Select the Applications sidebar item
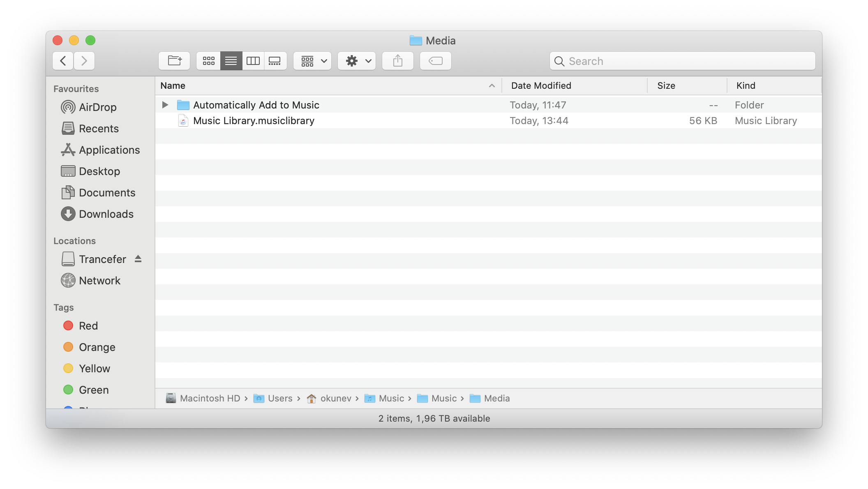The image size is (868, 489). tap(109, 150)
